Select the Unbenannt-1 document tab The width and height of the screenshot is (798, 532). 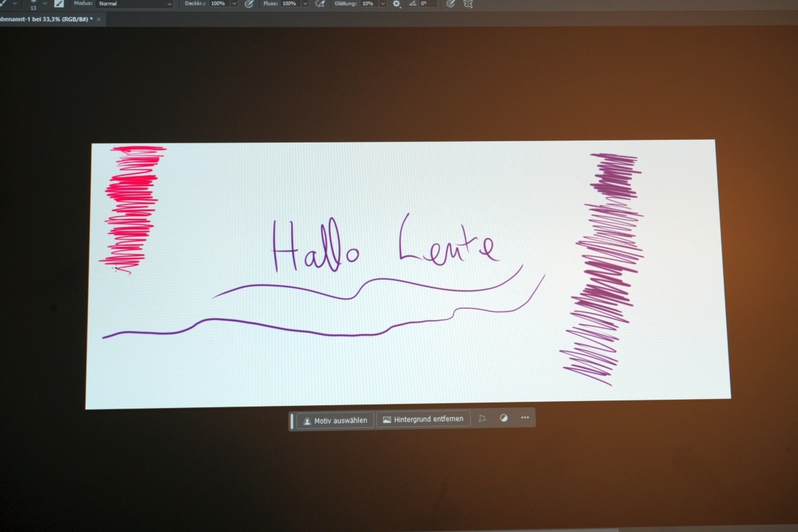tap(46, 19)
